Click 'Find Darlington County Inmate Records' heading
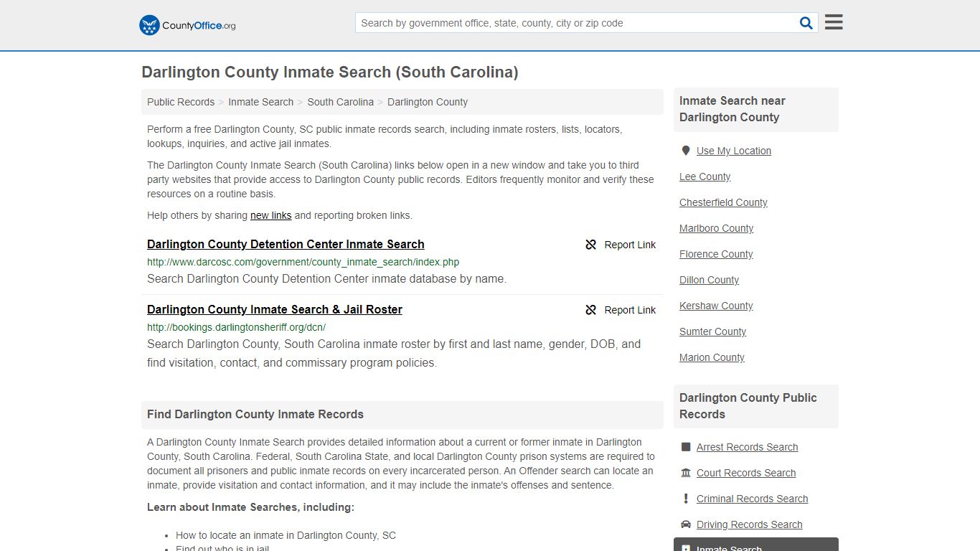The height and width of the screenshot is (551, 980). tap(255, 414)
